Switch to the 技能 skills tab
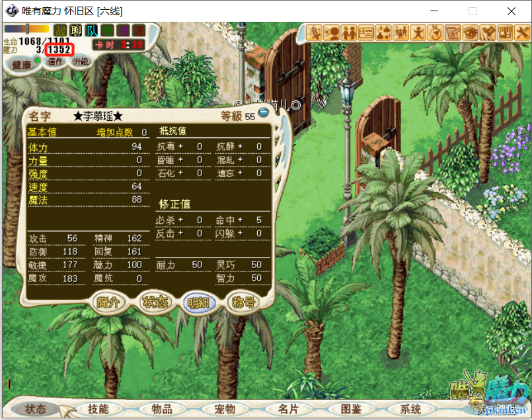This screenshot has width=532, height=420. pyautogui.click(x=98, y=409)
